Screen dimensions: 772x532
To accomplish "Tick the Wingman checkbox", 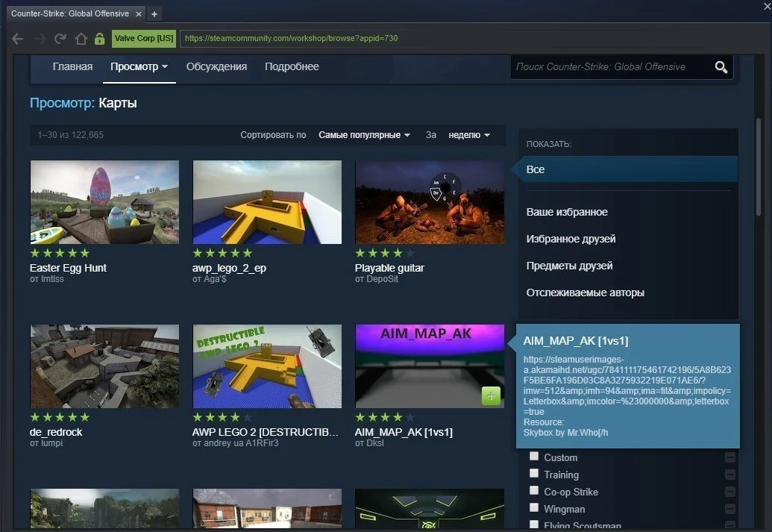I will [x=534, y=507].
